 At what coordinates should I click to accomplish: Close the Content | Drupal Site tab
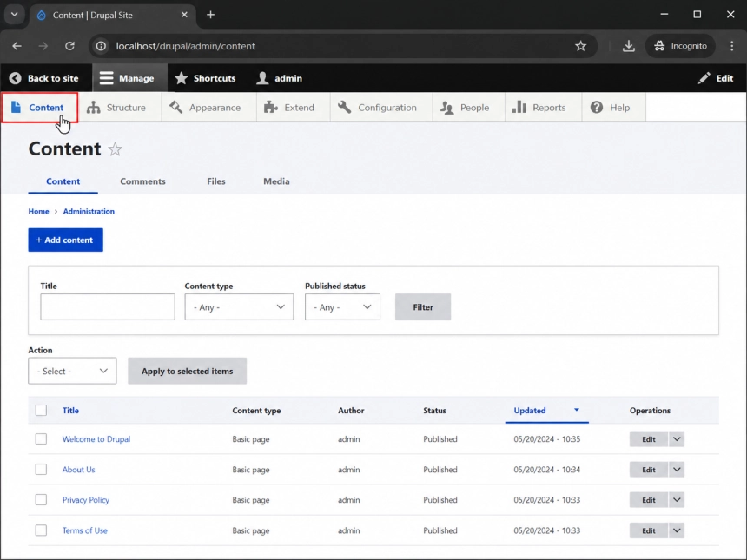(184, 15)
